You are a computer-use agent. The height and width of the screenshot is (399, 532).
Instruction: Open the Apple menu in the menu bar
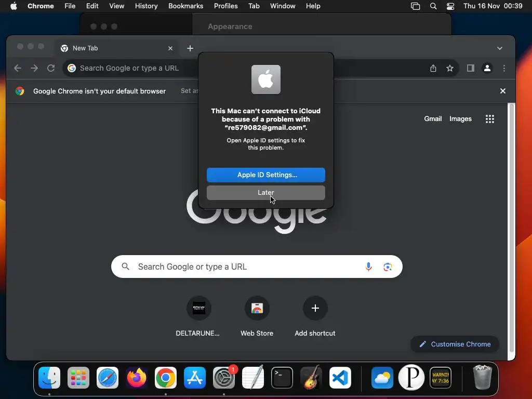point(14,6)
